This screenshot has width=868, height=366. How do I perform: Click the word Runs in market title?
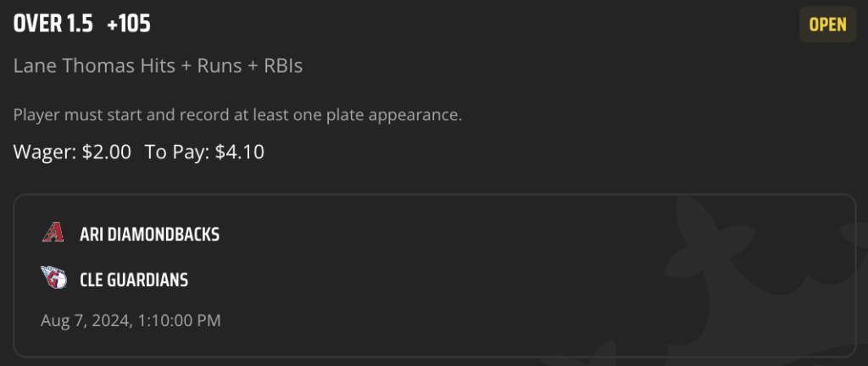(220, 66)
